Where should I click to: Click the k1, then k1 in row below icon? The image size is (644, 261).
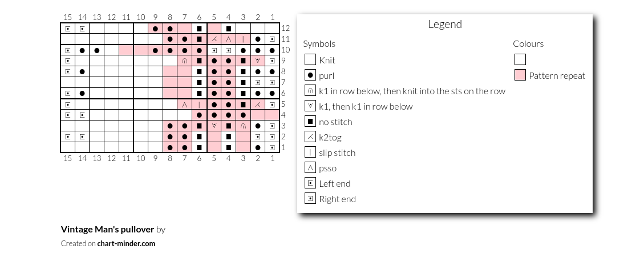point(310,106)
